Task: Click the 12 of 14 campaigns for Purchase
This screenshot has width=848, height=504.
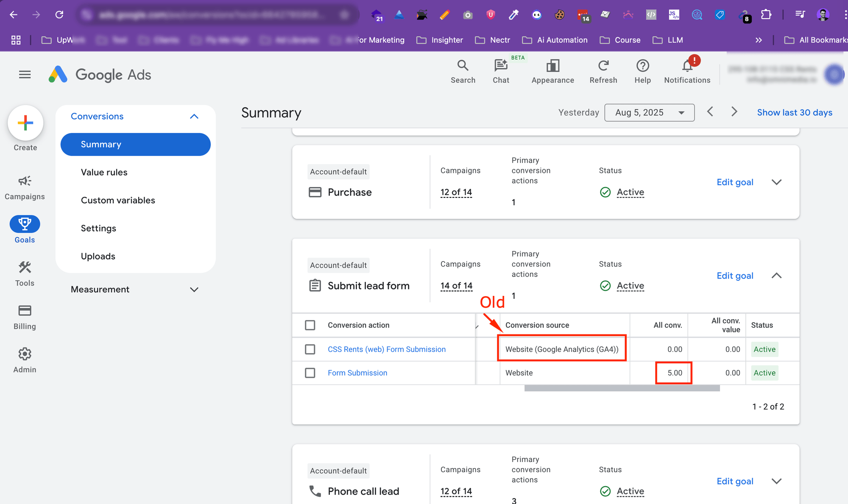Action: pos(456,192)
